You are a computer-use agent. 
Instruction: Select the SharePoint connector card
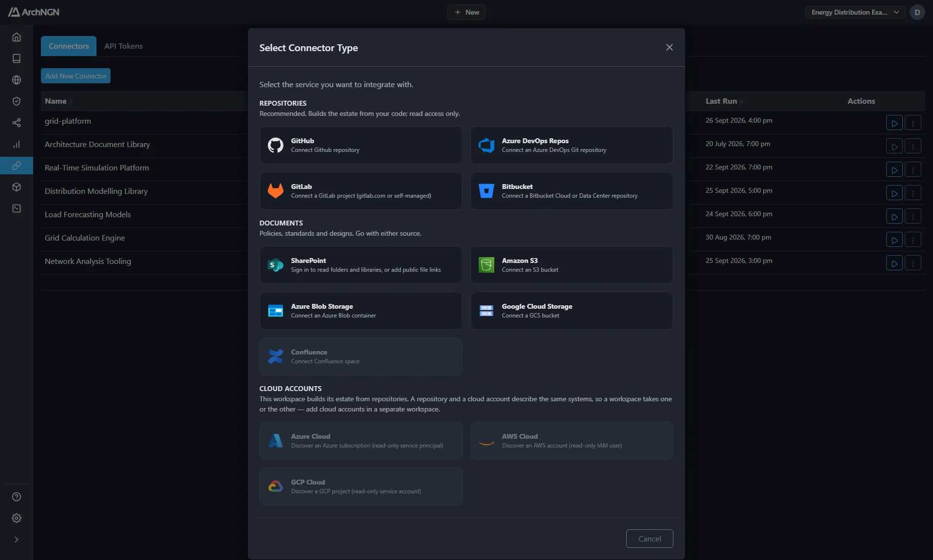[x=361, y=265]
